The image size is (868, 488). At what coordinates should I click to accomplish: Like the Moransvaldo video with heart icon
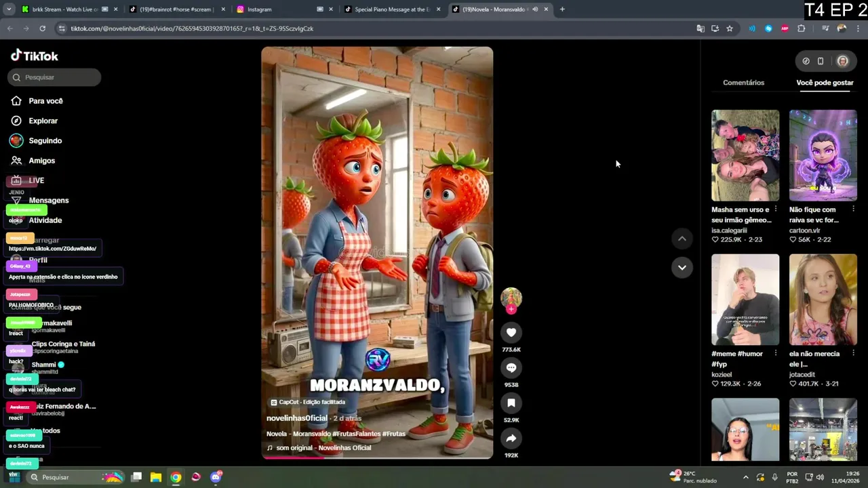coord(511,332)
